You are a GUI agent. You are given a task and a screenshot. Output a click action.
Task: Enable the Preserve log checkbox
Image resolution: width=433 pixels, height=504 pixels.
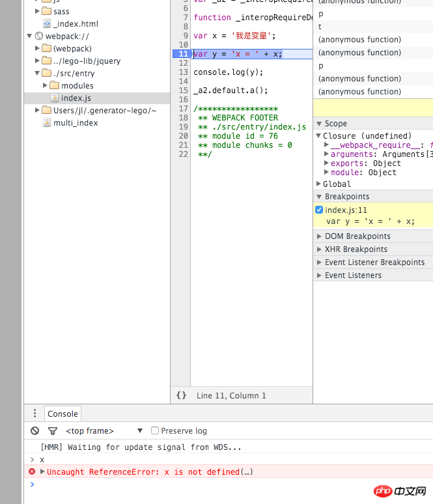pyautogui.click(x=155, y=430)
